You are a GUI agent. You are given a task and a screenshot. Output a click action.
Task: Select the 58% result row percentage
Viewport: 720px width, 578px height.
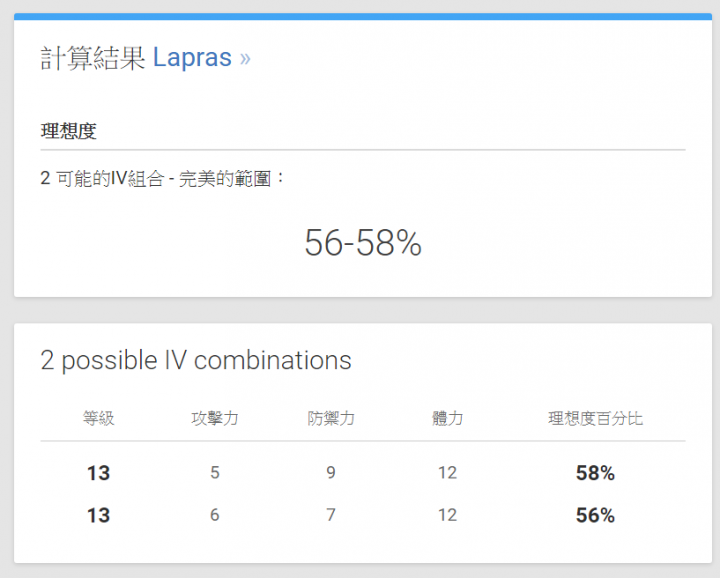click(595, 473)
